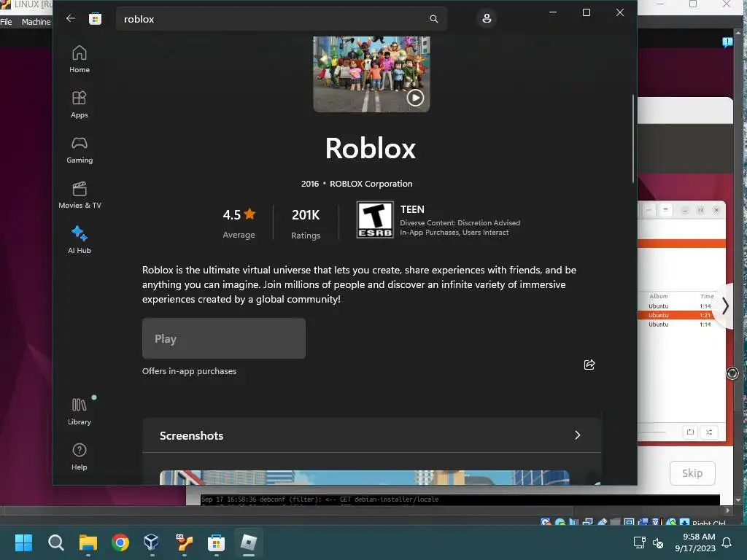The width and height of the screenshot is (747, 560).
Task: Click the VirtualBox vertical scrollbar down arrow
Action: [x=738, y=500]
